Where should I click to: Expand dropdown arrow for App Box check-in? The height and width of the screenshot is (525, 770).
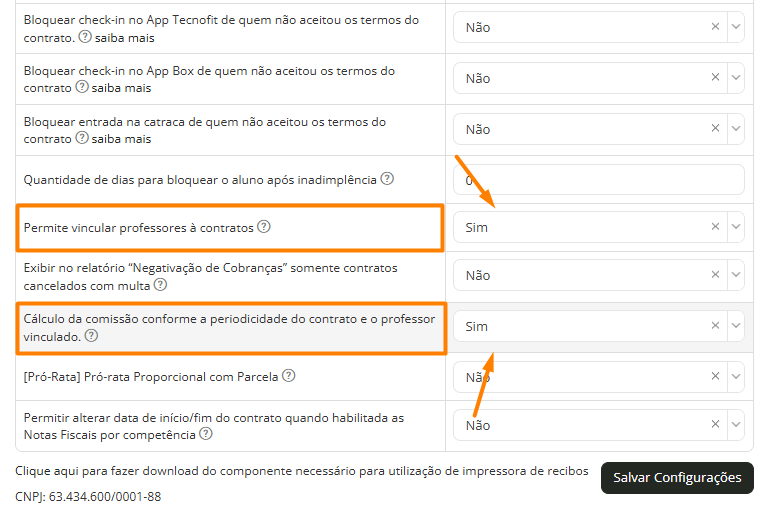pos(736,77)
